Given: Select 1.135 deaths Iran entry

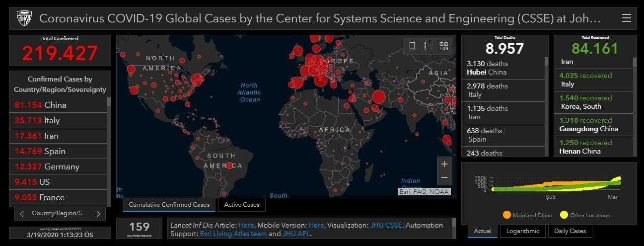Looking at the screenshot, I should 503,113.
